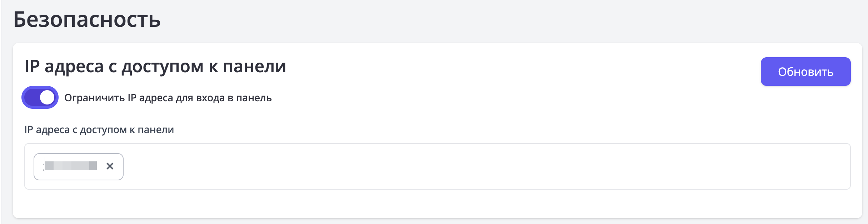Click the white knob of the purple switch
Viewport: 868px width, 224px height.
pos(47,97)
